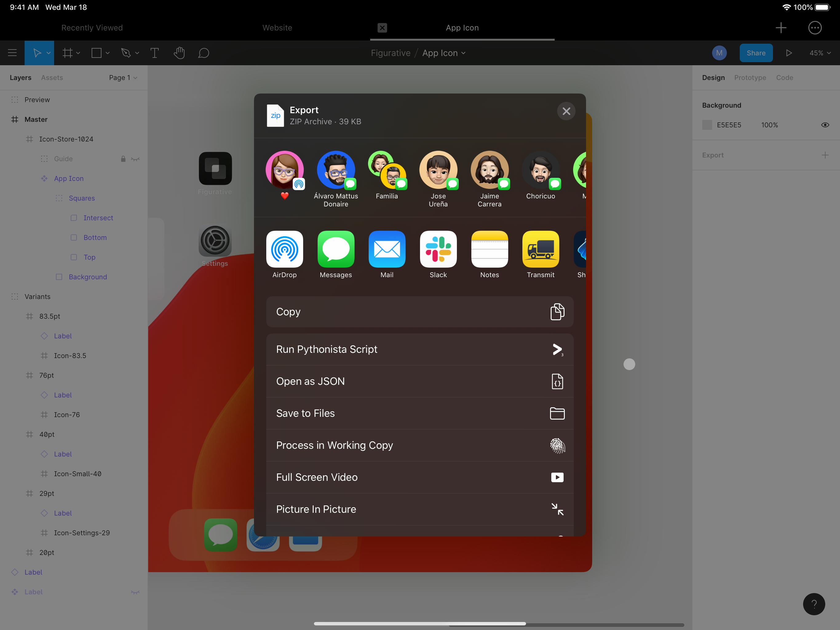Viewport: 840px width, 630px height.
Task: Tap the AirDrop share icon
Action: (x=284, y=249)
